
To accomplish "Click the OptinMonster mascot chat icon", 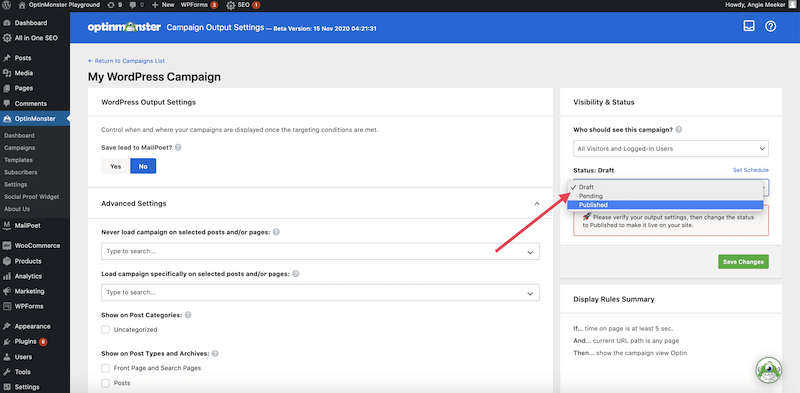I will tap(768, 370).
